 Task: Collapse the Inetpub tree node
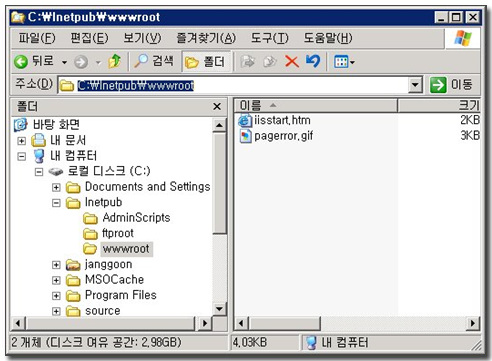click(56, 203)
